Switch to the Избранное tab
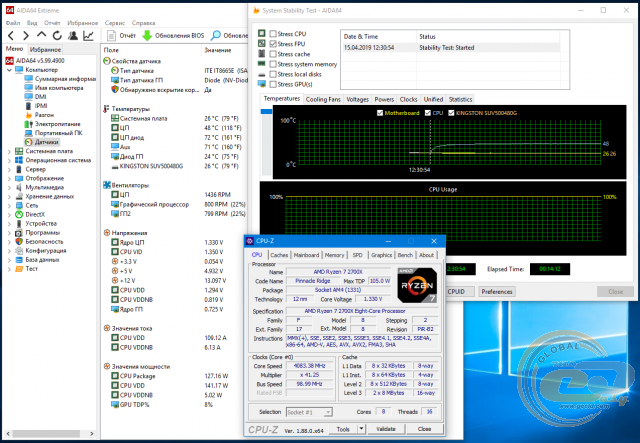Screen dimensions: 640x443 (x=45, y=49)
